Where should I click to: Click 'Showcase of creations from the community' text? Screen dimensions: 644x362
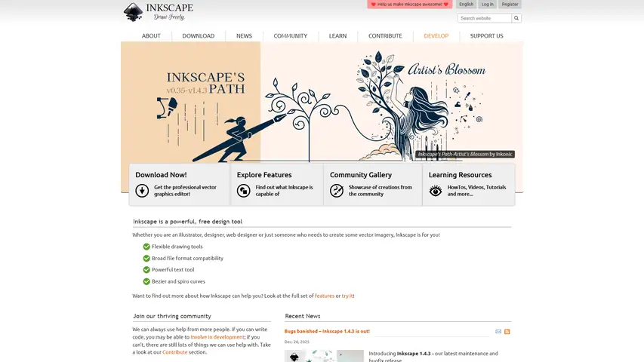381,191
